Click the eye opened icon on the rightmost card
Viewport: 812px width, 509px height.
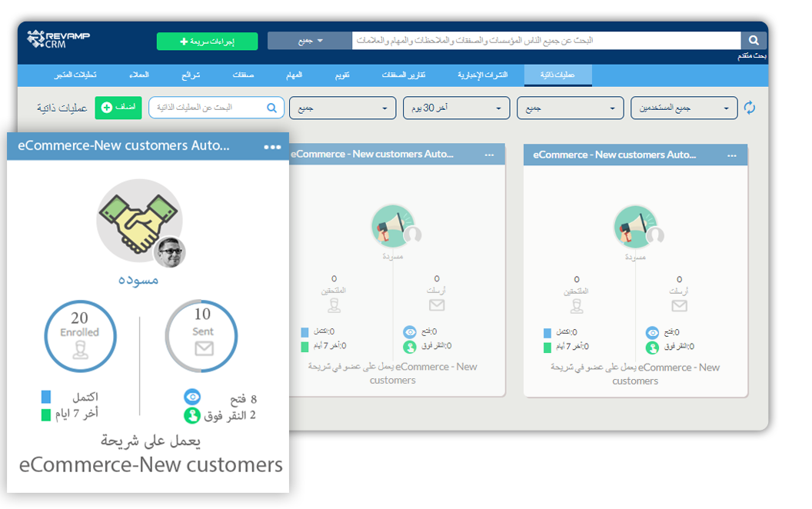point(652,332)
